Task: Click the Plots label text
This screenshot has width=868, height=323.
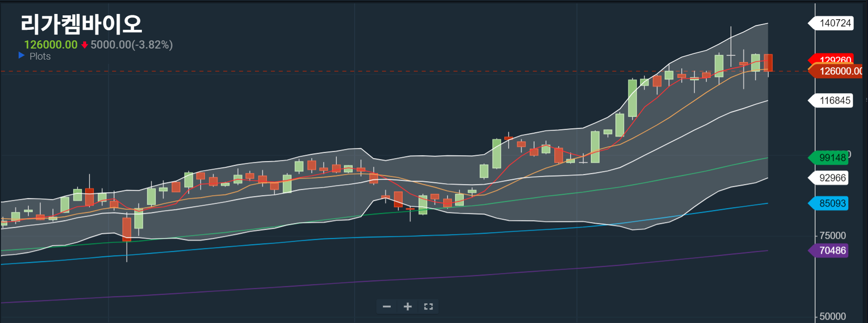Action: coord(40,56)
